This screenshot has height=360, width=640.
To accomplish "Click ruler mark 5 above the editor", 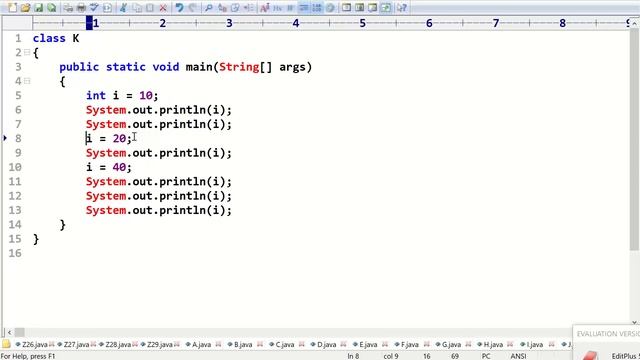I will pyautogui.click(x=362, y=23).
